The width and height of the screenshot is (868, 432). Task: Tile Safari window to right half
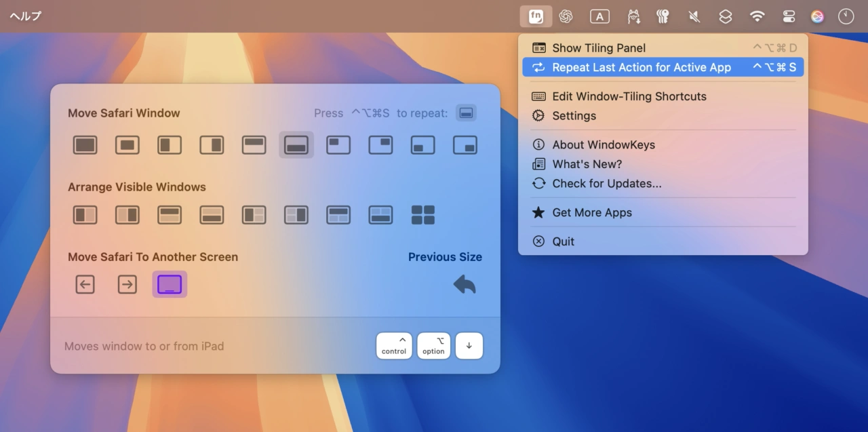point(212,145)
